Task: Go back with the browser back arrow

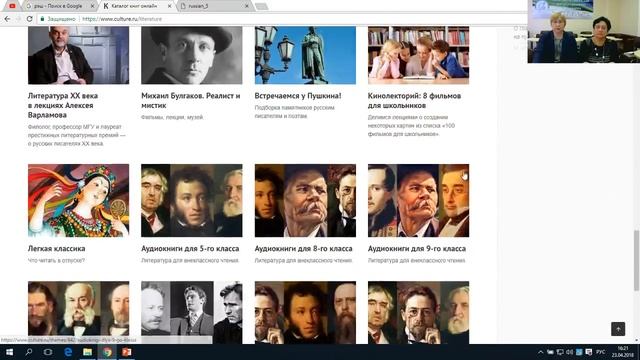Action: point(7,19)
